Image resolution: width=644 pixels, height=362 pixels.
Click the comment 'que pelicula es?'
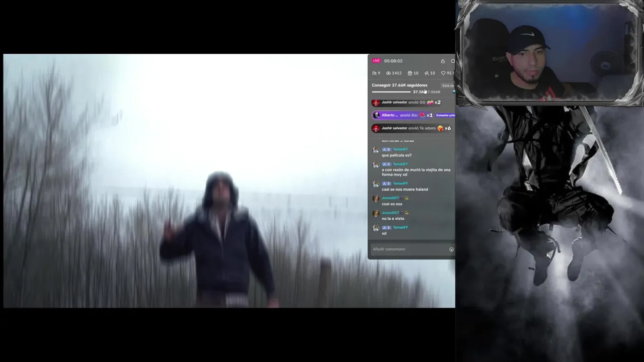(396, 155)
